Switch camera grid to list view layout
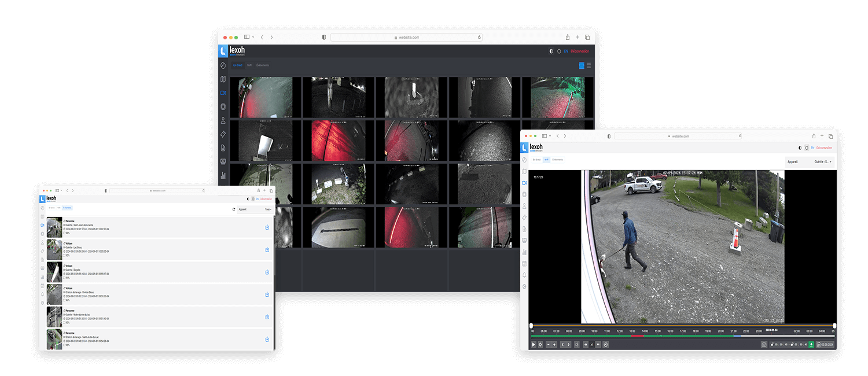This screenshot has height=376, width=868. click(589, 65)
